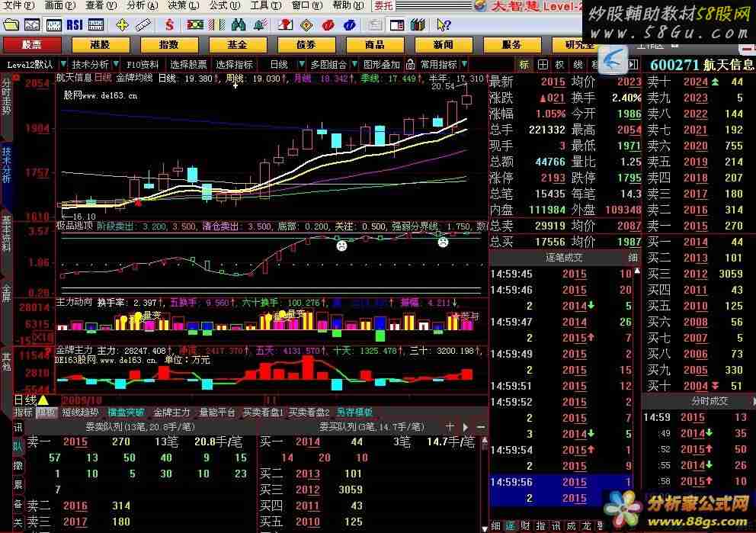The height and width of the screenshot is (533, 756).
Task: Open the 公式 menu
Action: coord(225,5)
